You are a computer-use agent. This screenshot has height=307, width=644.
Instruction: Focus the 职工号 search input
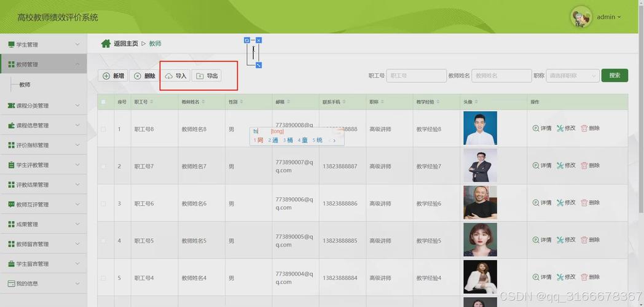click(x=416, y=76)
